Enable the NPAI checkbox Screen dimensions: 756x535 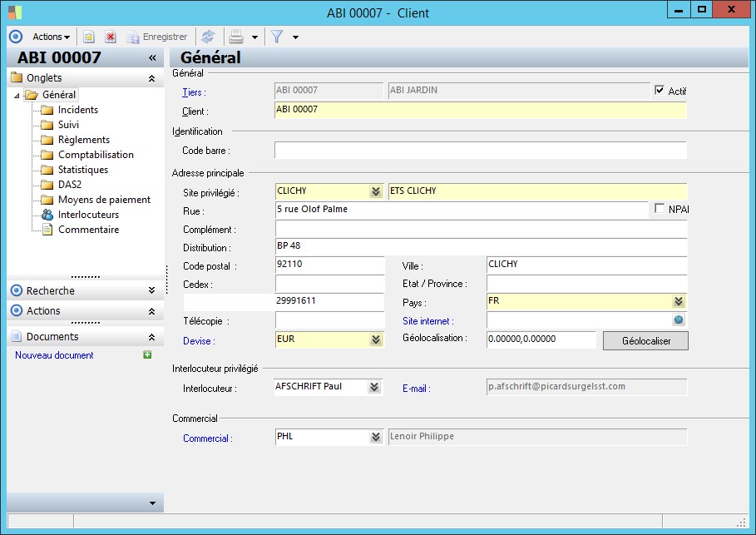click(660, 209)
